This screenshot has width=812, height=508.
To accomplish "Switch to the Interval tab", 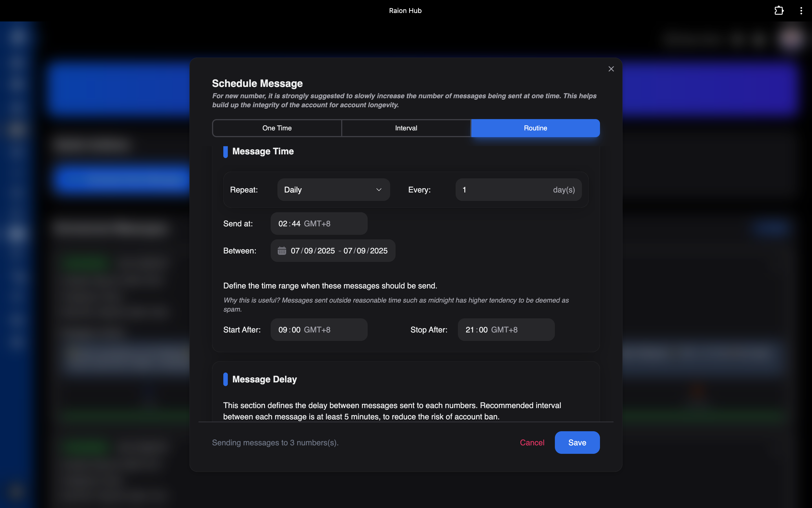I will [x=406, y=128].
